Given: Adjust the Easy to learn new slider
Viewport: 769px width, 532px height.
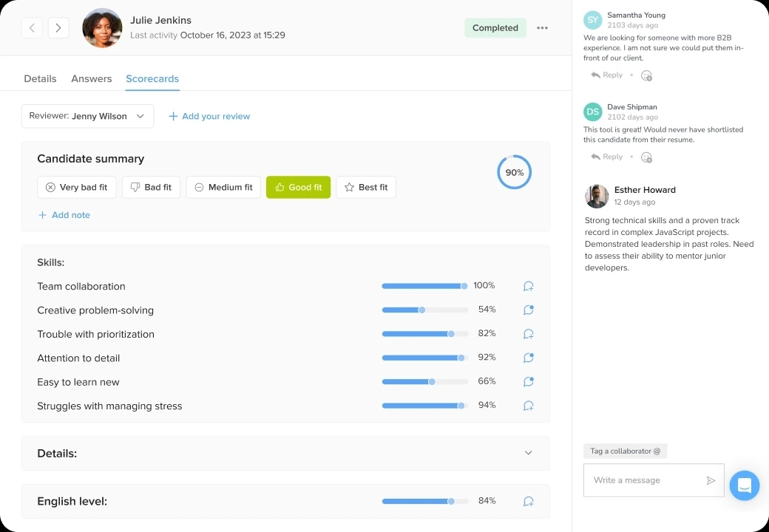Looking at the screenshot, I should tap(432, 382).
